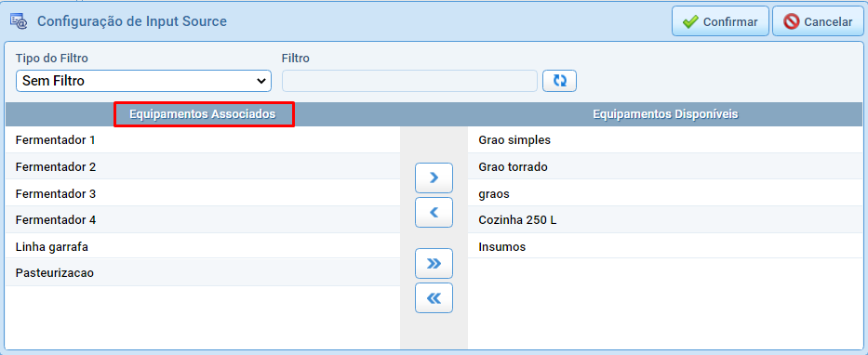Image resolution: width=868 pixels, height=355 pixels.
Task: Move all items left with double arrow
Action: coord(434,298)
